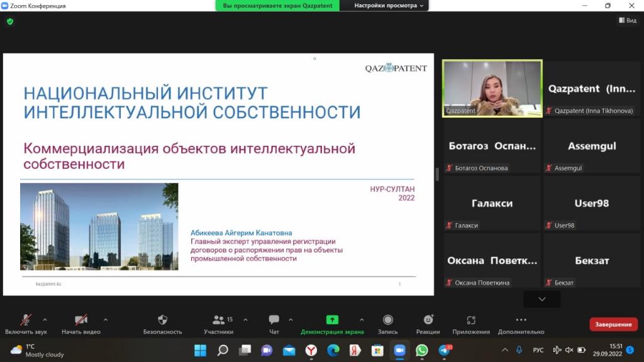644x362 pixels.
Task: Open the Chat panel
Action: [274, 320]
